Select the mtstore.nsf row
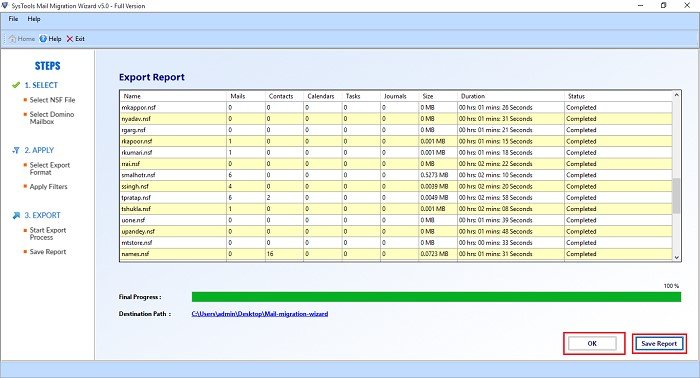 click(x=396, y=242)
